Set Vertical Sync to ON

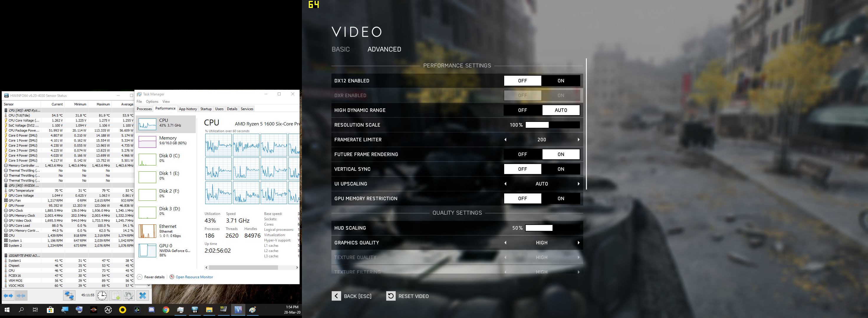[x=560, y=169]
